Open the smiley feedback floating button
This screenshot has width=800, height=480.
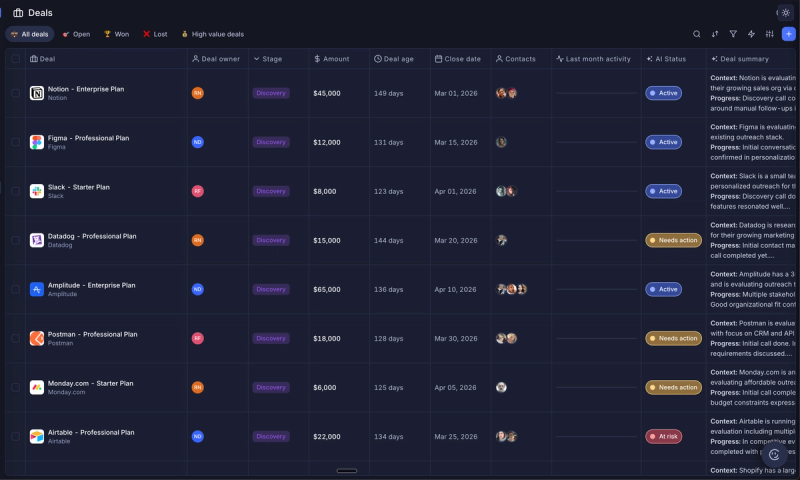[x=774, y=454]
